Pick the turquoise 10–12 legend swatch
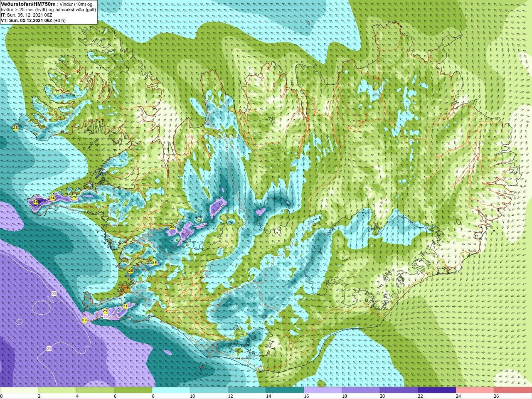The height and width of the screenshot is (399, 532). click(209, 390)
